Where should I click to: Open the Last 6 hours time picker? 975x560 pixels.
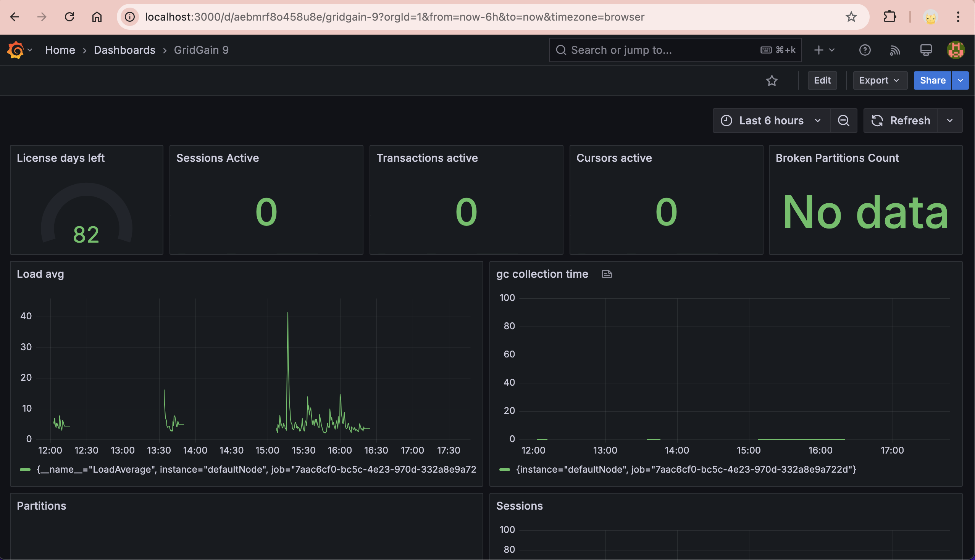[772, 121]
